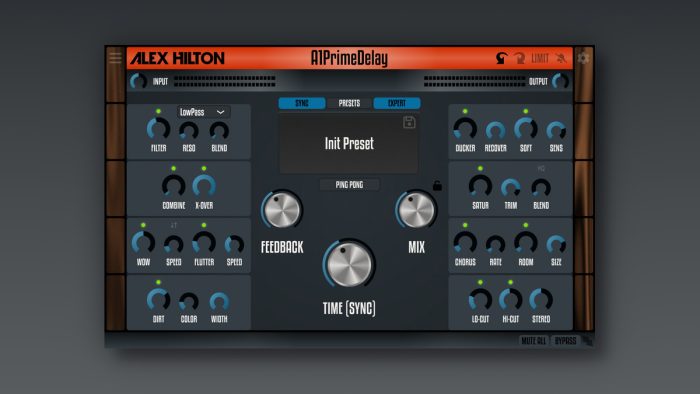The image size is (700, 394).
Task: Click the WOW knob
Action: 143,243
